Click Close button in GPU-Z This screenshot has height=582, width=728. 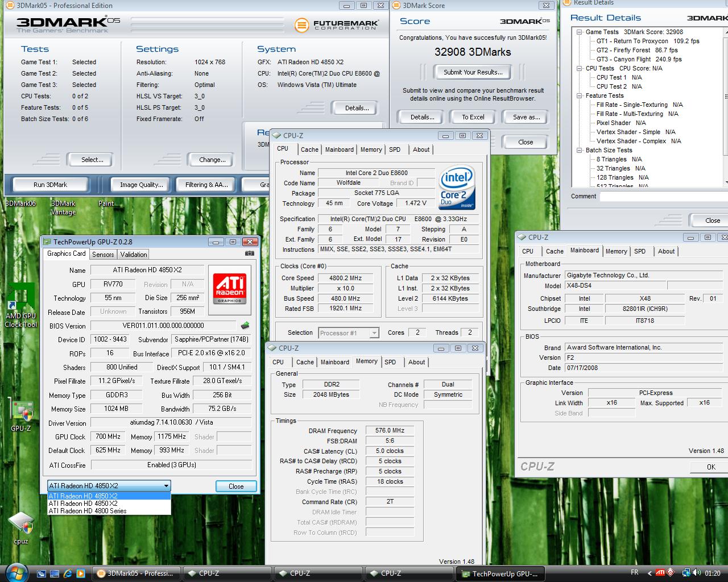(x=236, y=487)
